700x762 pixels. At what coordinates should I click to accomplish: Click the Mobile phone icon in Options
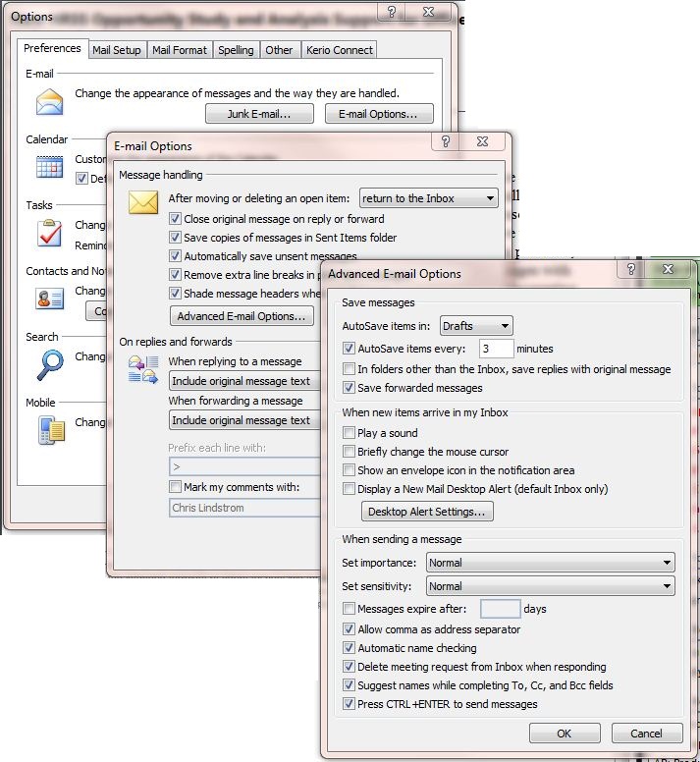tap(51, 430)
